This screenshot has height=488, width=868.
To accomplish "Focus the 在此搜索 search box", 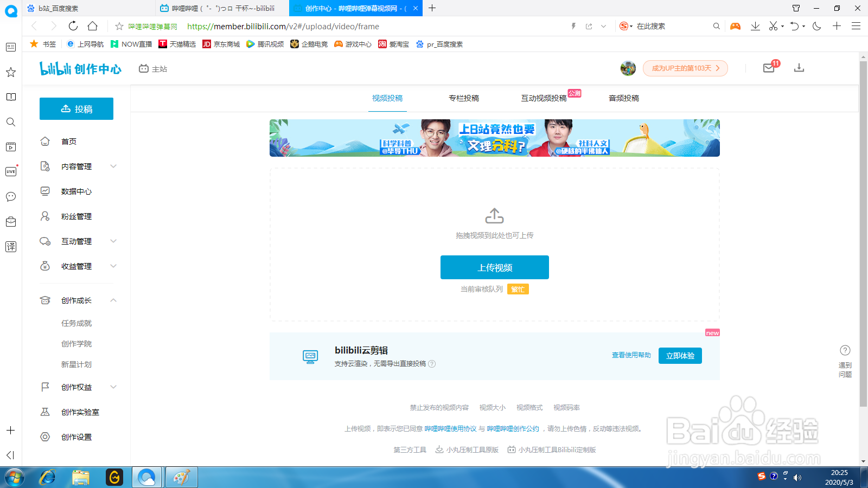I will [x=673, y=26].
